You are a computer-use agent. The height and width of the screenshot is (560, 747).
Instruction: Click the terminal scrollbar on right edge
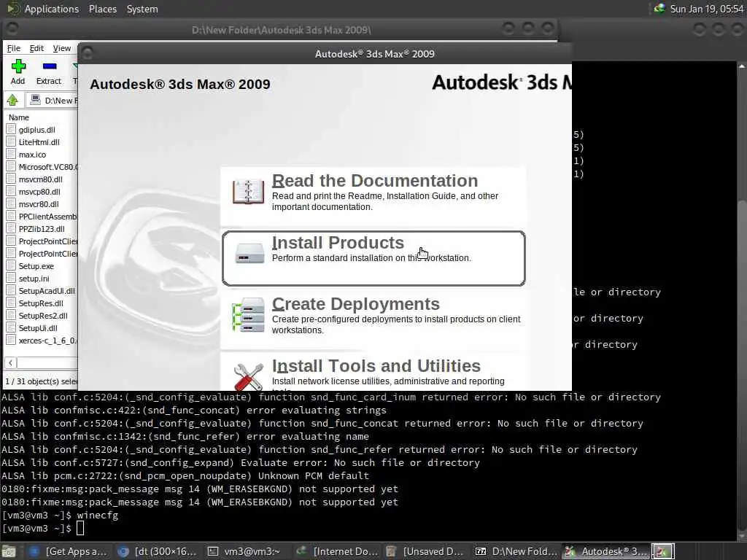(x=742, y=300)
